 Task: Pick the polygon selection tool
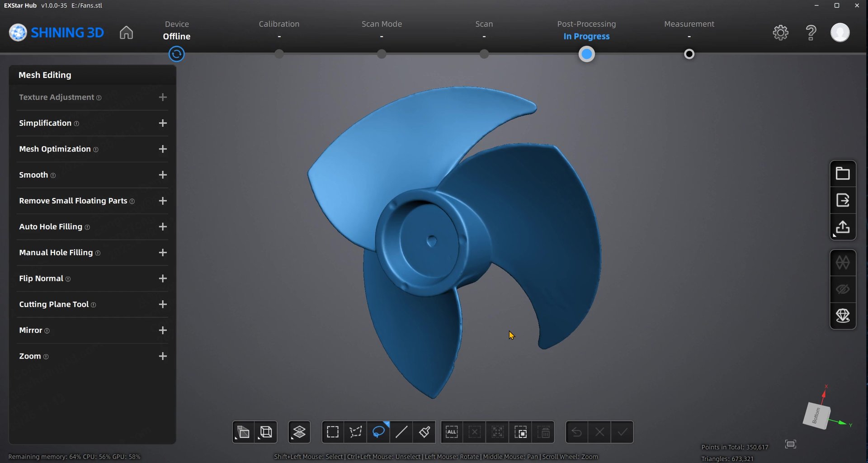point(356,432)
